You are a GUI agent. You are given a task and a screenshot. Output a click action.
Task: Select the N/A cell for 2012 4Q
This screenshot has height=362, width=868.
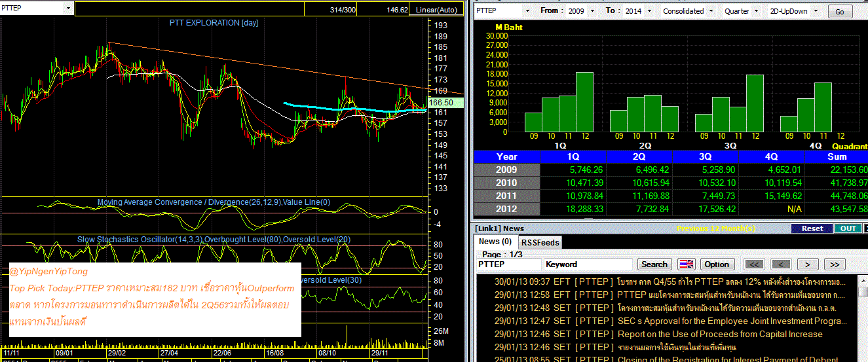[x=772, y=209]
